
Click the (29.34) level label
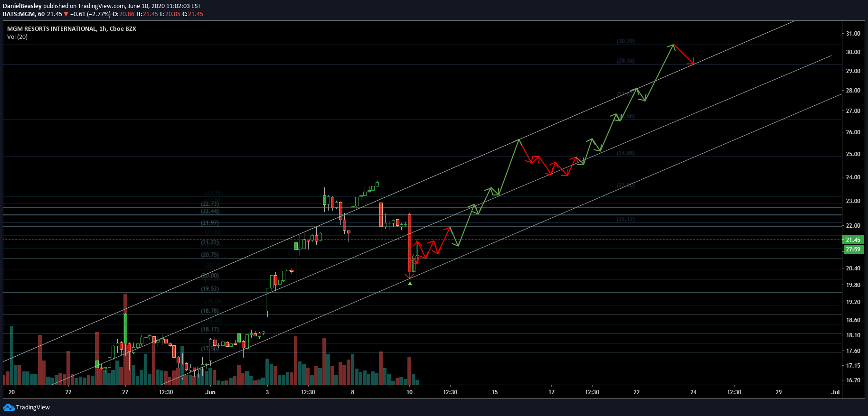coord(626,61)
